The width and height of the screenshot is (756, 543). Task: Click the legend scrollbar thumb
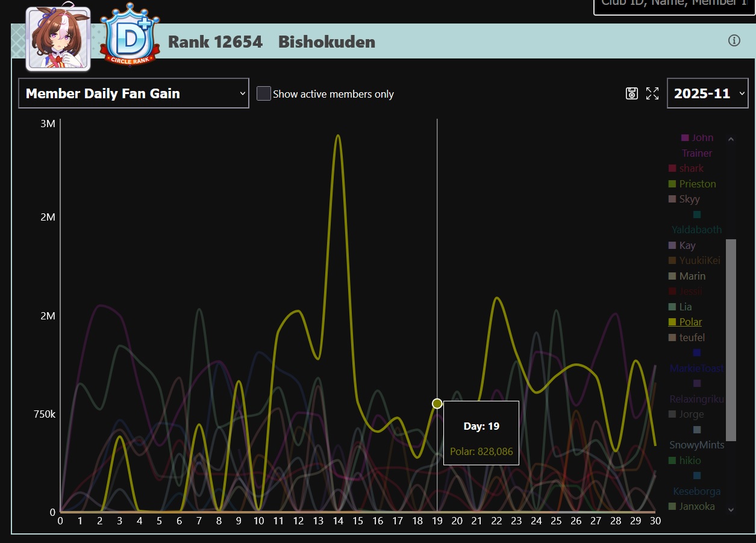click(731, 340)
